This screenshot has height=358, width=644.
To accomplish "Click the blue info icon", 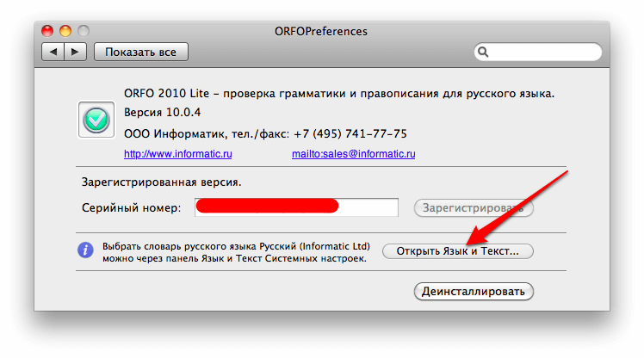I will pyautogui.click(x=85, y=250).
